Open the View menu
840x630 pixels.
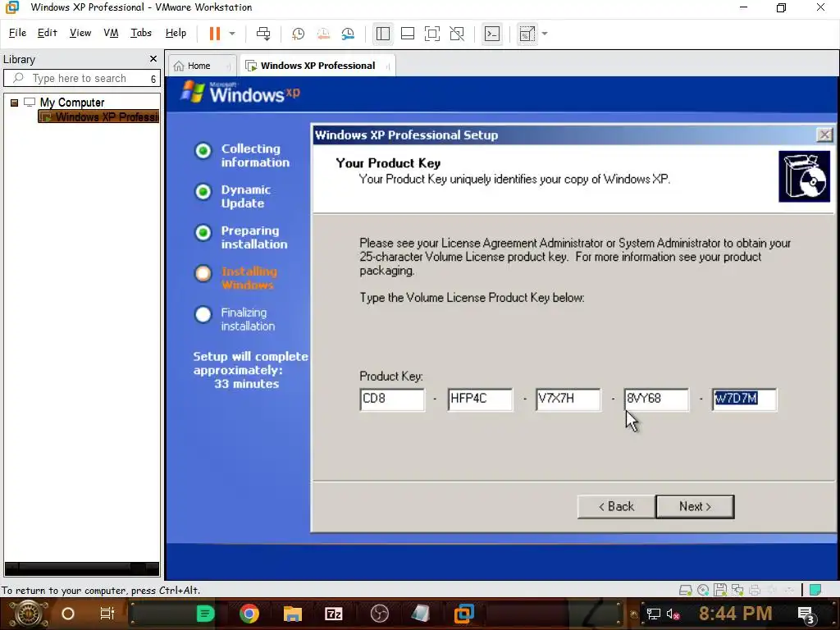80,33
